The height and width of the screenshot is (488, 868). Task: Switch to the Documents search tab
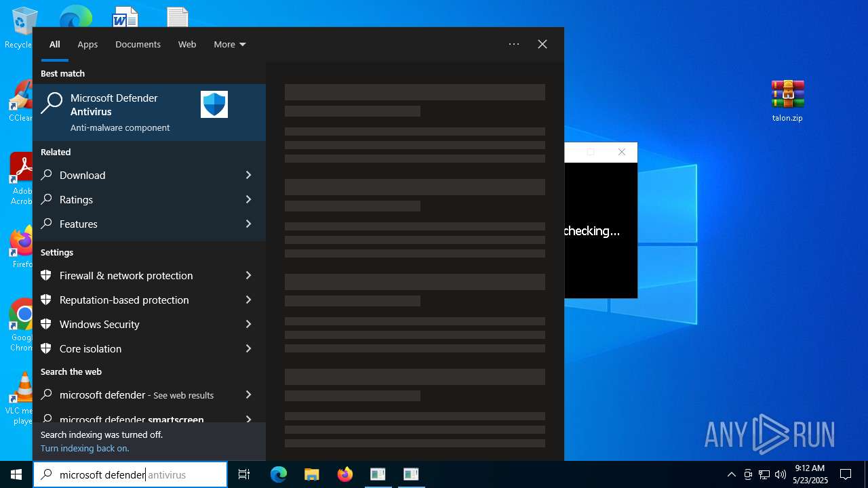coord(138,44)
